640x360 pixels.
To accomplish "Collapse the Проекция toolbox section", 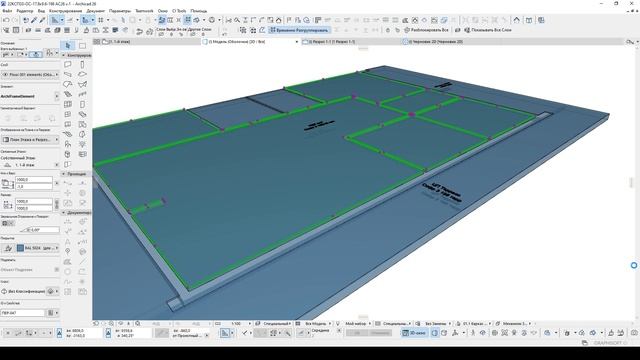I will click(64, 174).
